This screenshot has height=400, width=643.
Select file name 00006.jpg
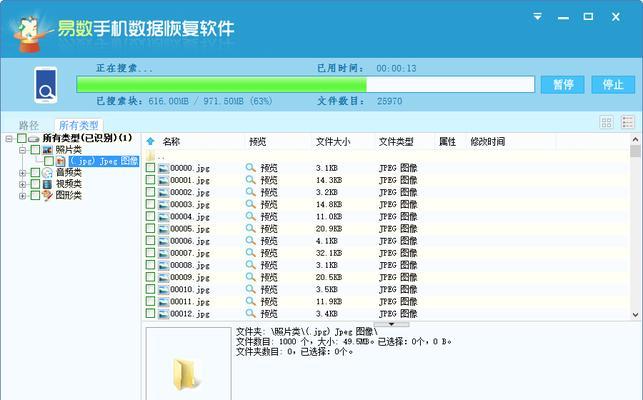pos(190,241)
